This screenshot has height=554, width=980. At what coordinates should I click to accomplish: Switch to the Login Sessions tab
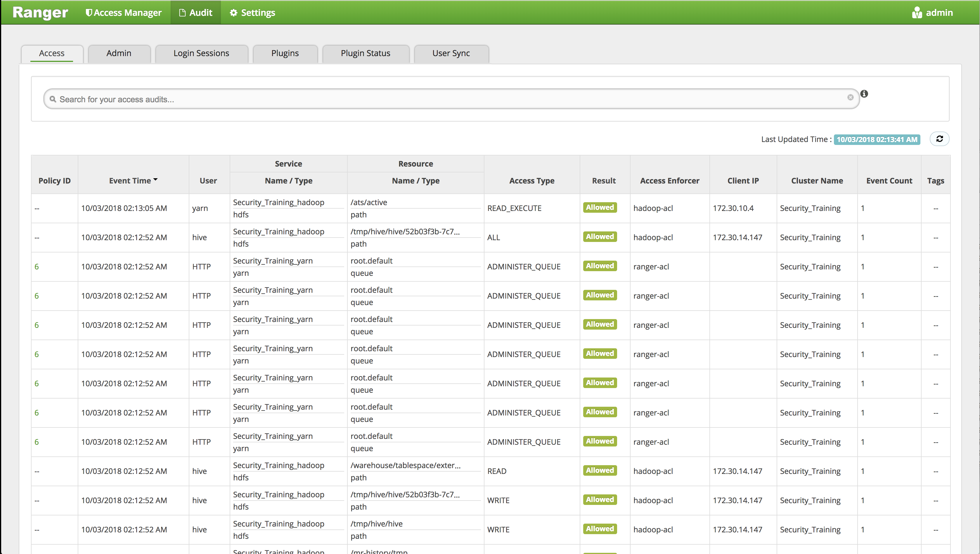click(201, 53)
